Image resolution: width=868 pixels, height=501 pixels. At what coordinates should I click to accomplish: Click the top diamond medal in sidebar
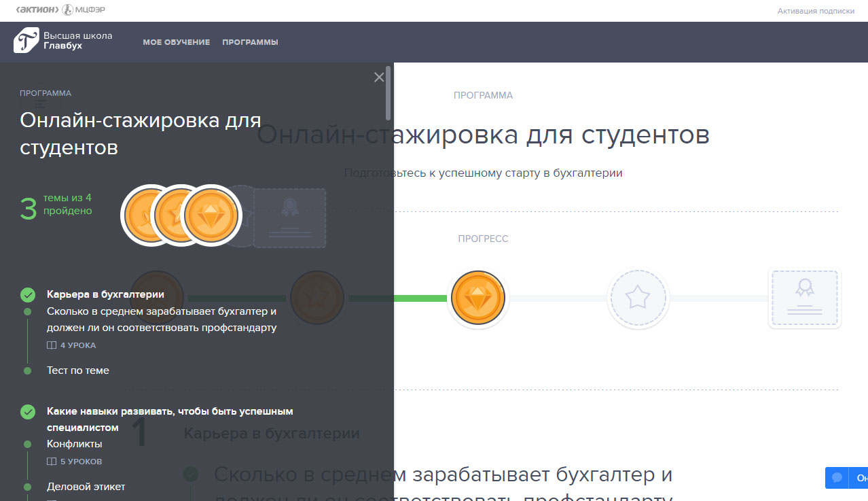pos(211,215)
